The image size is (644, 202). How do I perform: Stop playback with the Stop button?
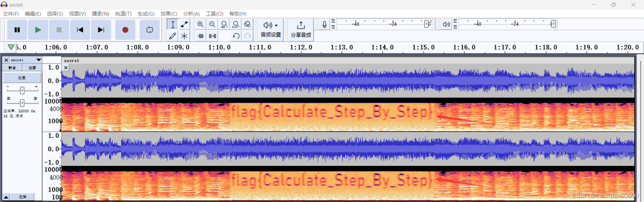tap(59, 30)
